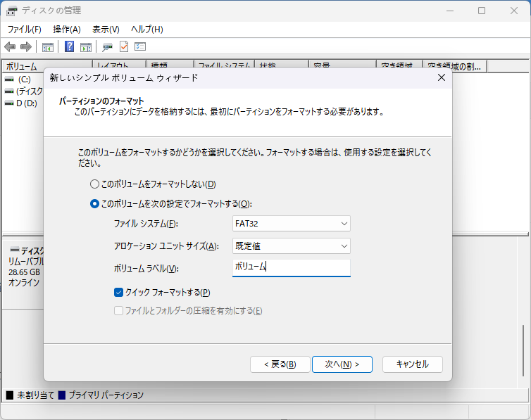Click the disabled ファイルとフォルダーの圧縮 checkbox
Viewport: 531px width, 420px height.
click(x=118, y=311)
